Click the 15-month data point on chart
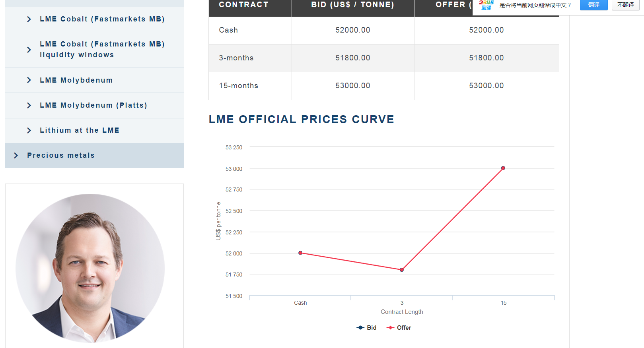The width and height of the screenshot is (644, 348). [503, 168]
